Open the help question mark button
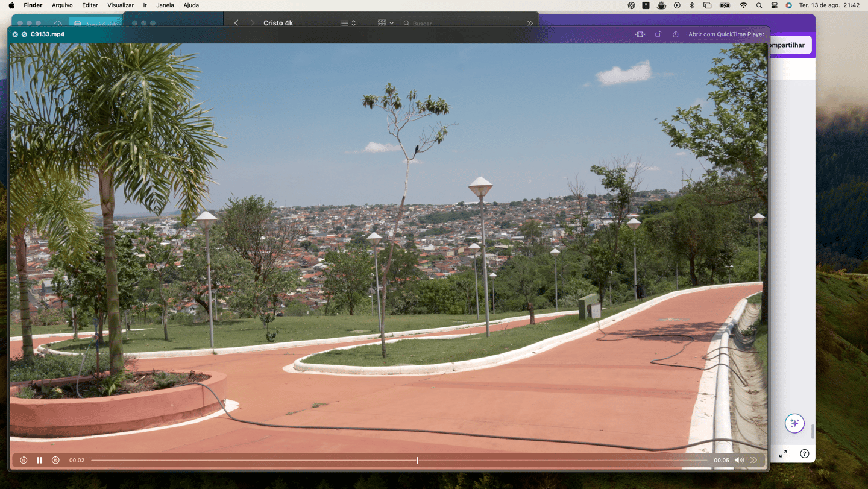This screenshot has width=868, height=489. (x=805, y=453)
